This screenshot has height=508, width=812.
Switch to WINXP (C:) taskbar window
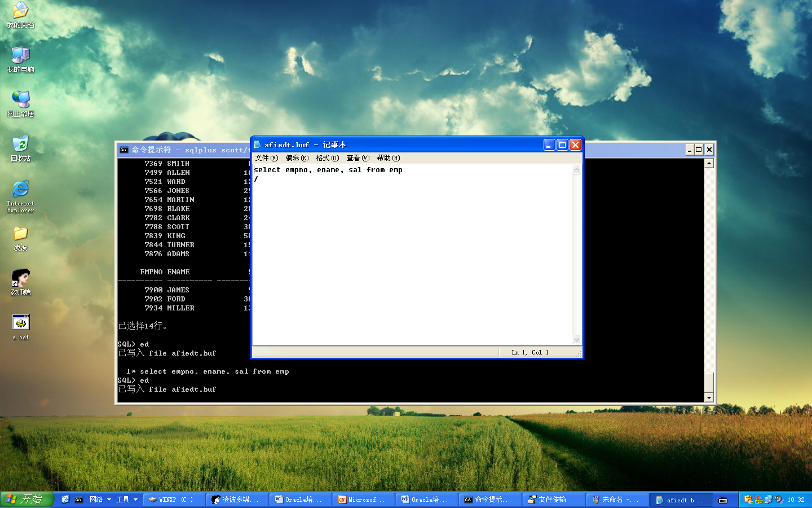tap(175, 500)
